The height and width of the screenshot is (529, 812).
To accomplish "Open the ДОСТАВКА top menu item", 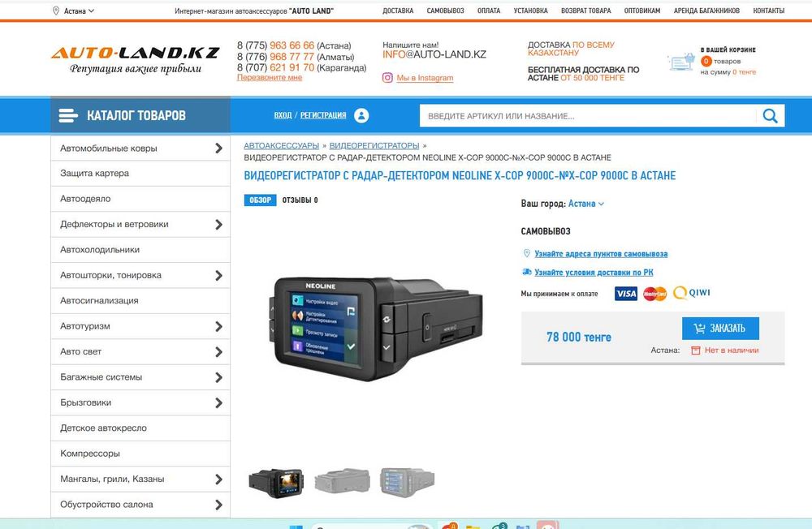I will pos(398,11).
